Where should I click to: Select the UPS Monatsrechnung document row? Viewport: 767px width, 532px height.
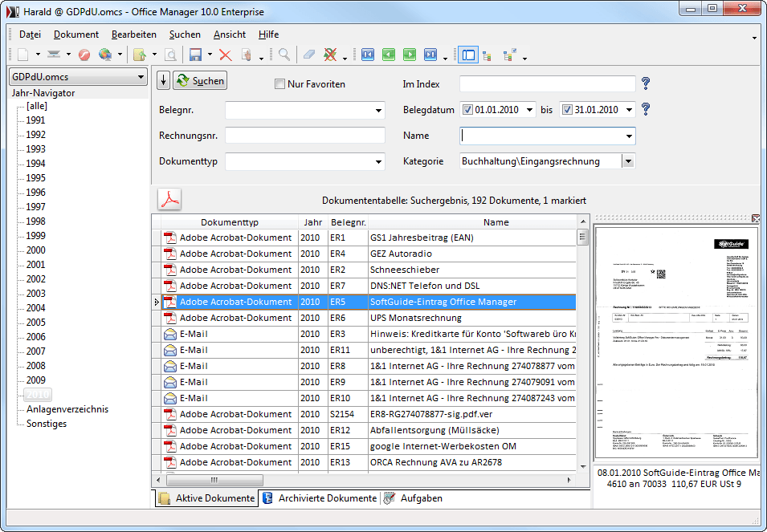point(364,318)
